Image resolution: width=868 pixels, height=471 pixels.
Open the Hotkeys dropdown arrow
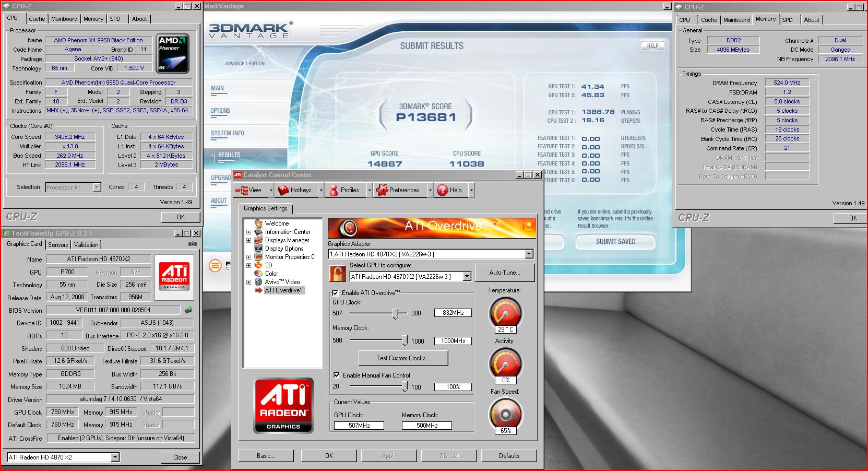click(x=321, y=190)
